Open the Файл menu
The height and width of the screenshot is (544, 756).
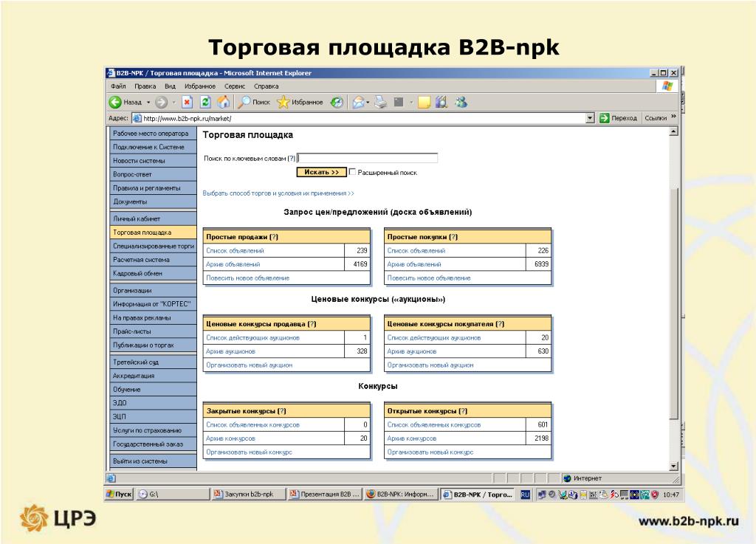[x=118, y=86]
